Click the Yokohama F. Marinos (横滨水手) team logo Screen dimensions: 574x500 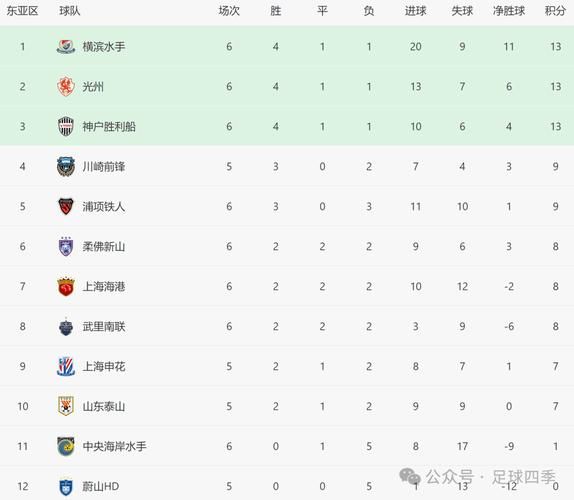[x=66, y=47]
